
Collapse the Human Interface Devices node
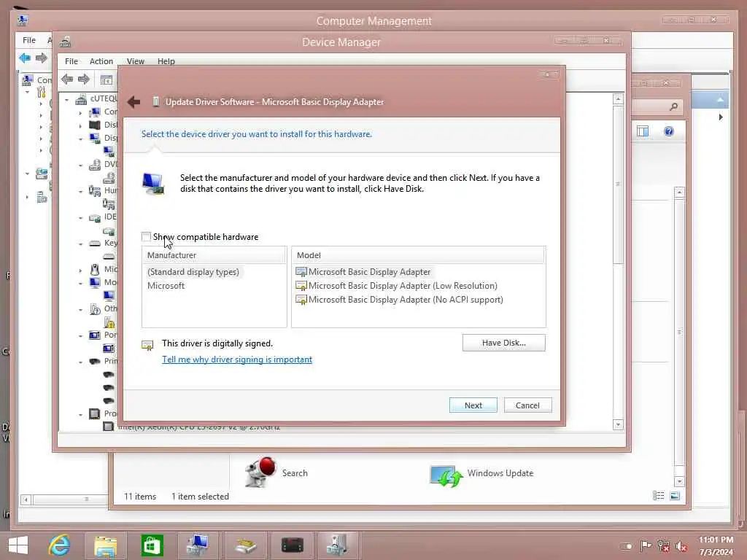[80, 192]
